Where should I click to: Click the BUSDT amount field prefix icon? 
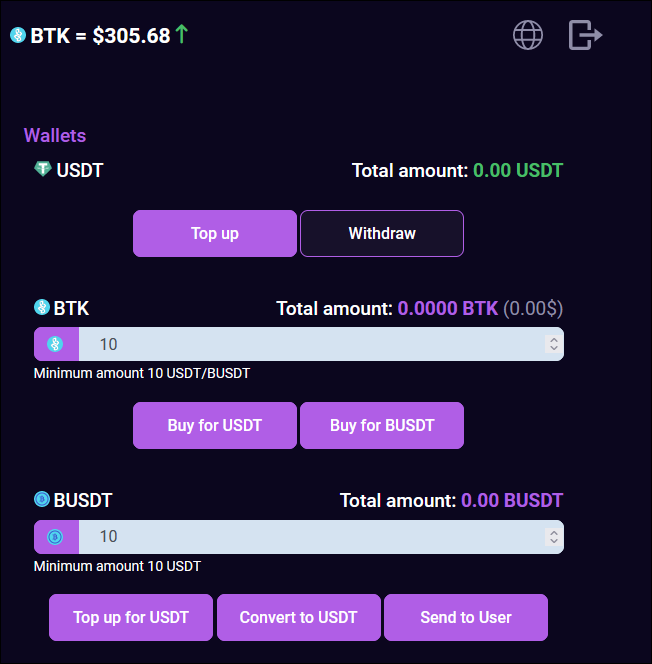56,537
